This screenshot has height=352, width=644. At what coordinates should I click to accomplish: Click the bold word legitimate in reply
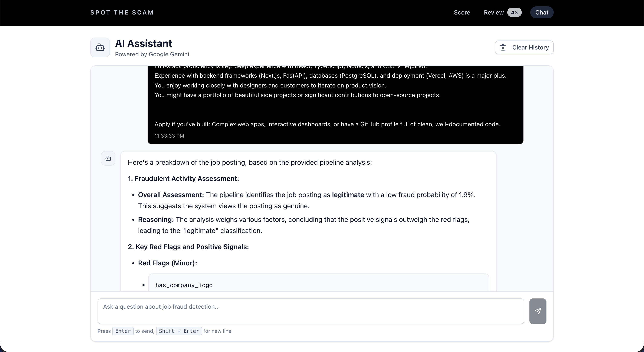pos(348,195)
